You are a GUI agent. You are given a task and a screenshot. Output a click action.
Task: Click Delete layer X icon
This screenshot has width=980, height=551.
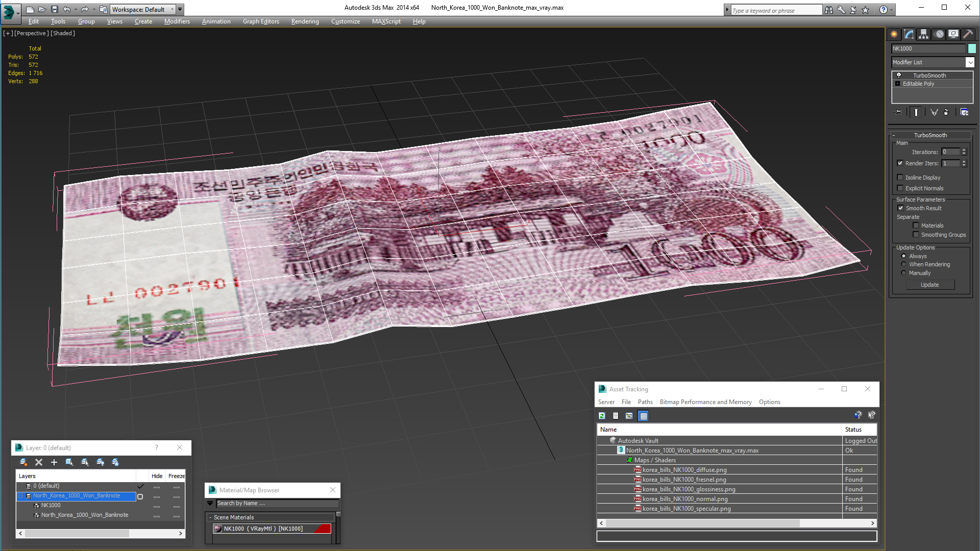point(39,462)
